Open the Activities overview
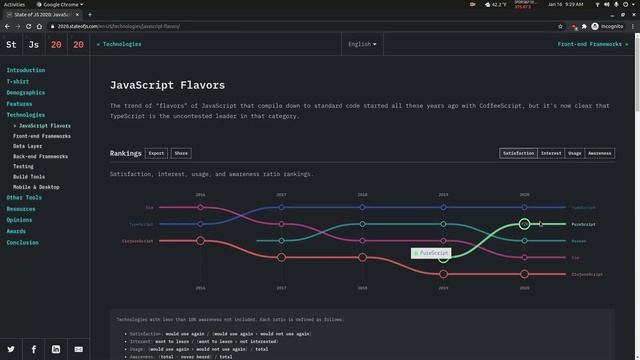The height and width of the screenshot is (360, 640). click(x=14, y=4)
